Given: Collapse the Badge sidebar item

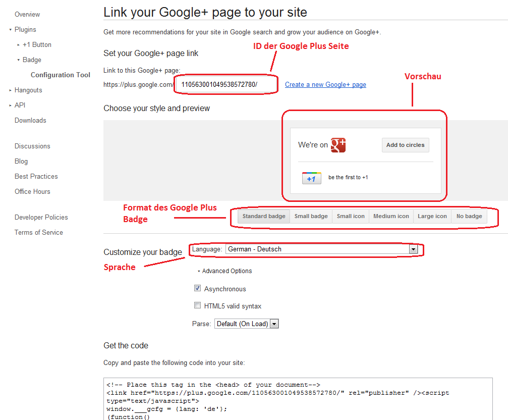Looking at the screenshot, I should (x=19, y=60).
